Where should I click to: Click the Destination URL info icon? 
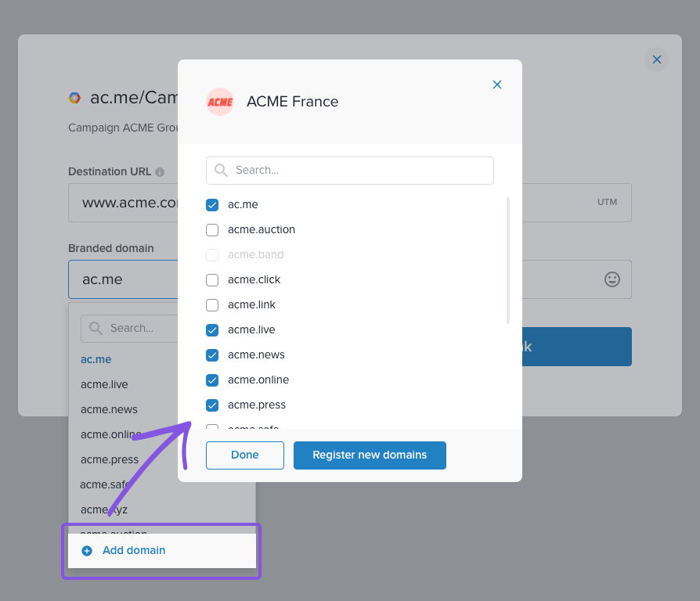pos(160,172)
